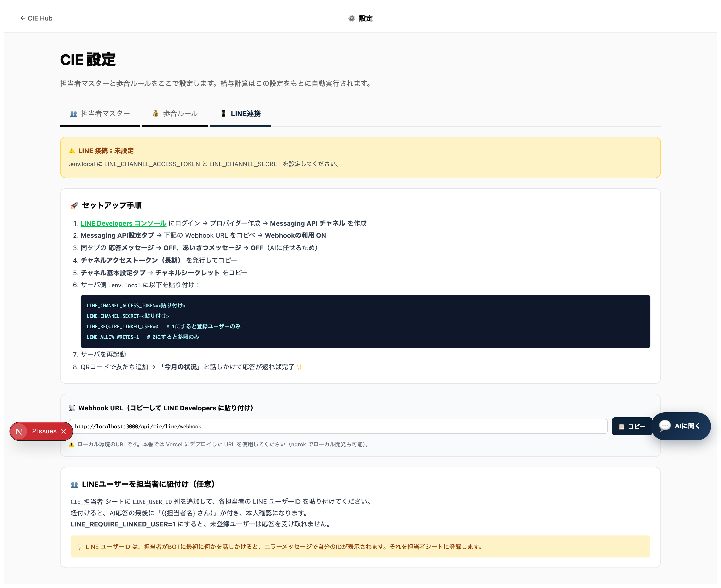Image resolution: width=721 pixels, height=588 pixels.
Task: Click the LINE_CHANNEL_SECRET=<貼り付け> code line
Action: point(128,316)
